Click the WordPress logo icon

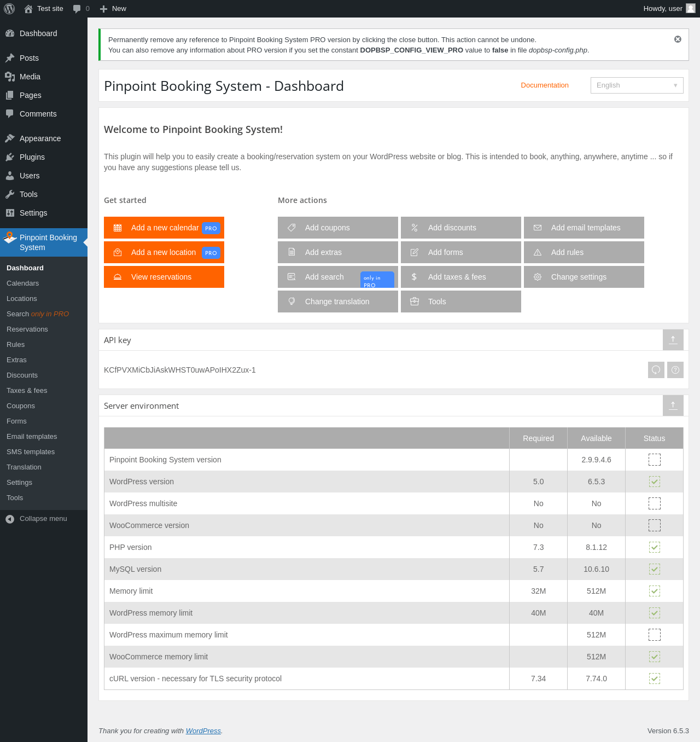pyautogui.click(x=9, y=9)
